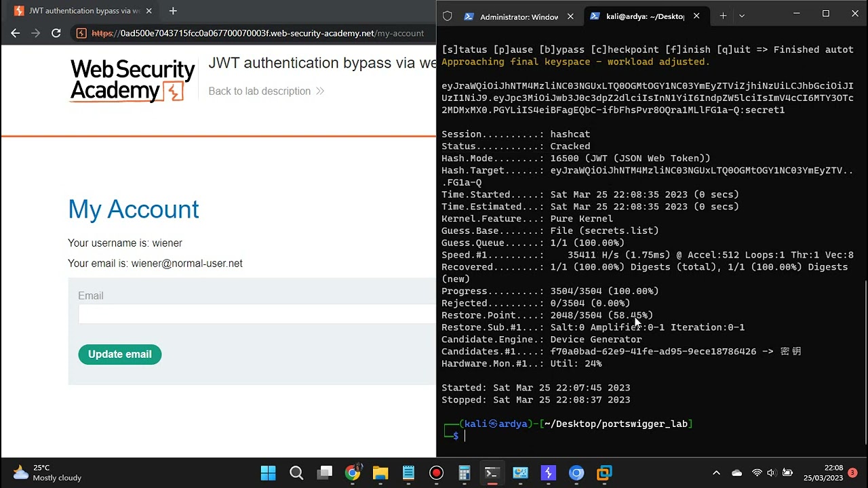The height and width of the screenshot is (488, 868).
Task: Click the volume speaker tray icon
Action: (x=772, y=473)
